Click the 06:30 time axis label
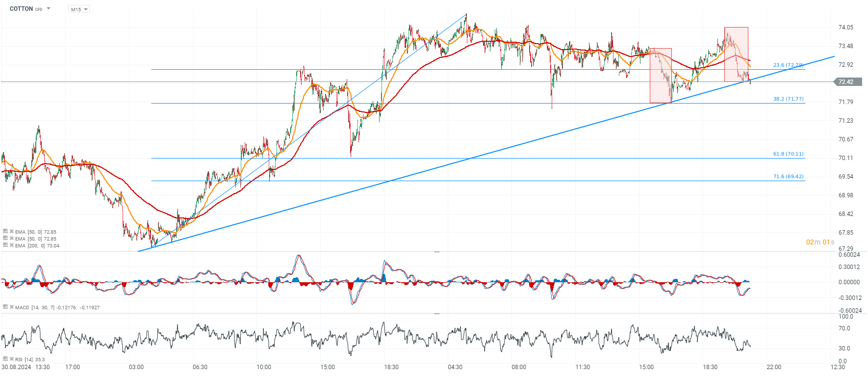Screen dimensions: 868x376 (200, 367)
